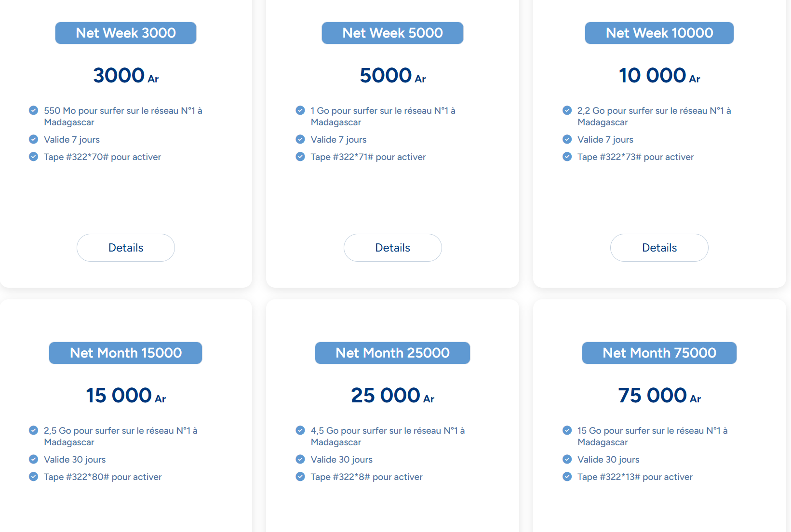
Task: Select the Net Week 3000 title badge
Action: coord(126,33)
